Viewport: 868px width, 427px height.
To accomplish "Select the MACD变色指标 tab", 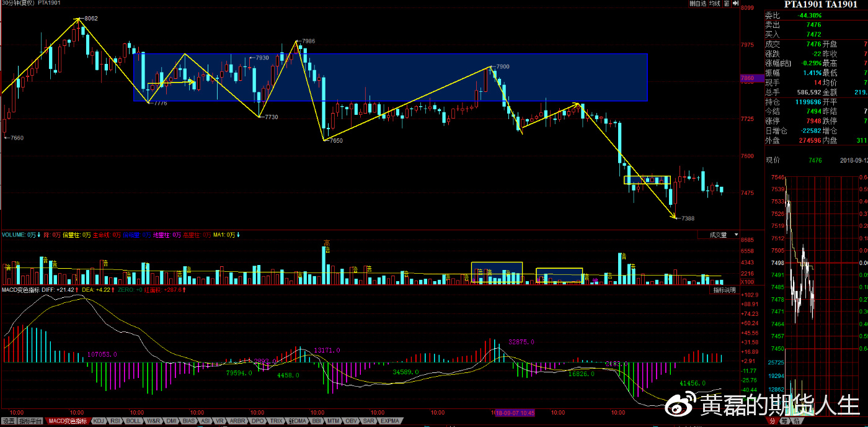I will click(x=68, y=421).
